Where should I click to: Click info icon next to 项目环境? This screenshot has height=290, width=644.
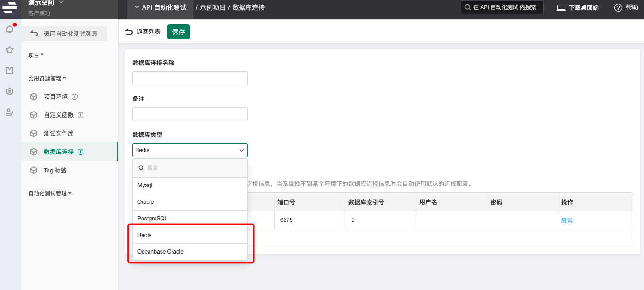click(74, 97)
